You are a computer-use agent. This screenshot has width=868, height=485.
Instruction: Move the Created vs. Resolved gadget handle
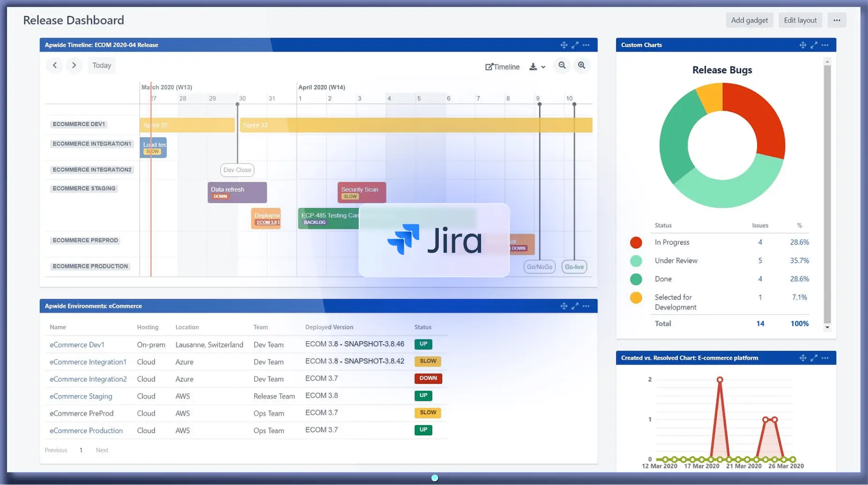pos(803,358)
